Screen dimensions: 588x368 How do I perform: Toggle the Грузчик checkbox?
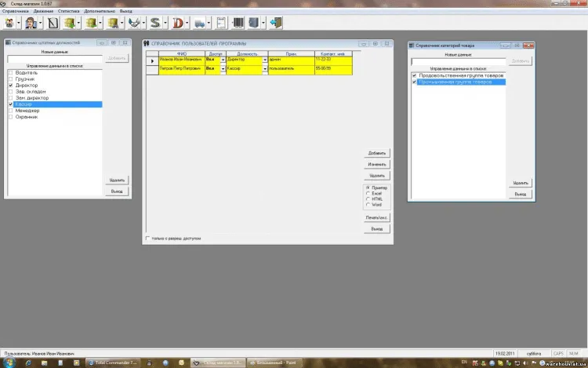pos(10,79)
